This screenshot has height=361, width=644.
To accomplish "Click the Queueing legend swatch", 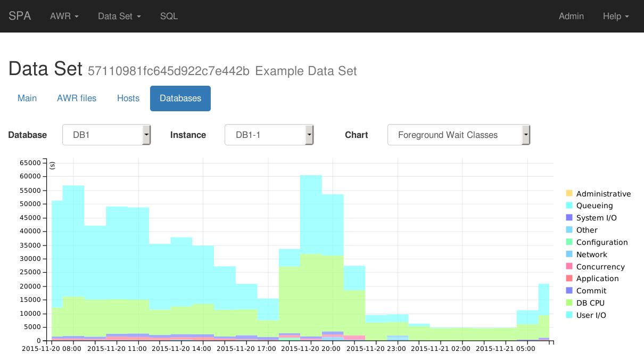I will [569, 206].
